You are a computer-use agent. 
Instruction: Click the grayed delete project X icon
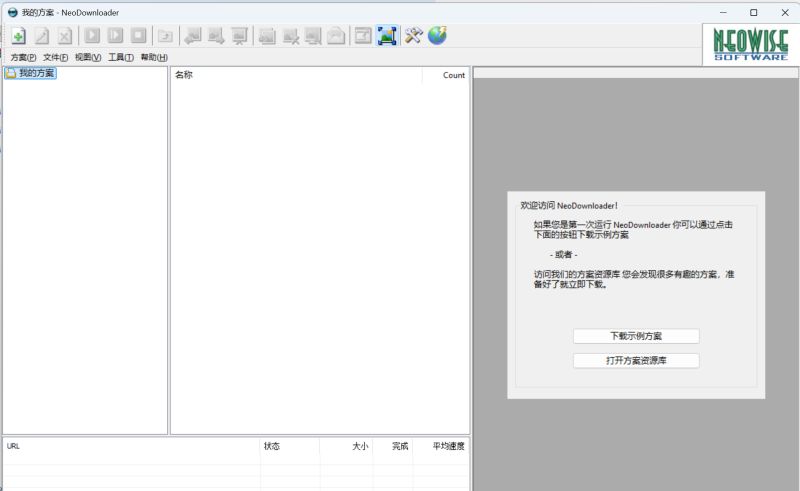pos(65,36)
